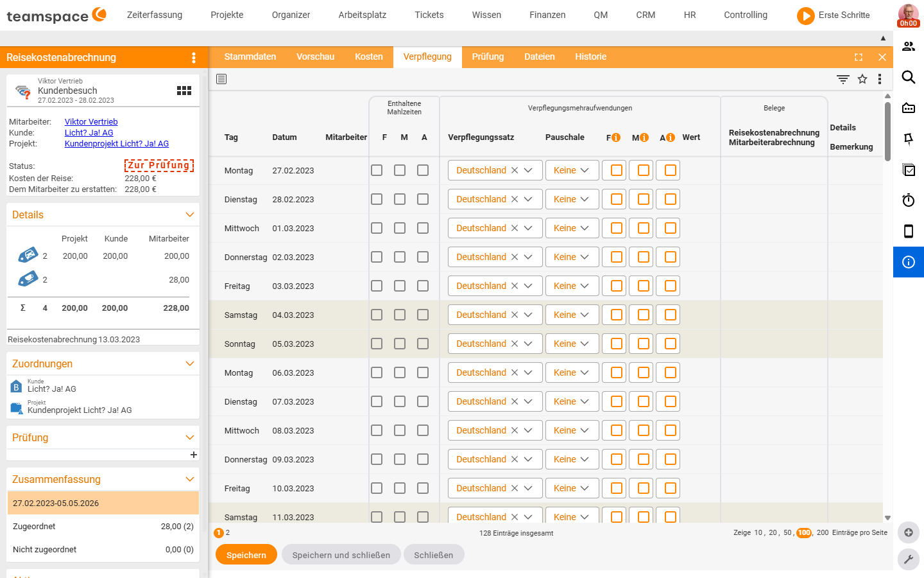This screenshot has width=924, height=578.
Task: Open the search magnifier in right sidebar
Action: point(909,77)
